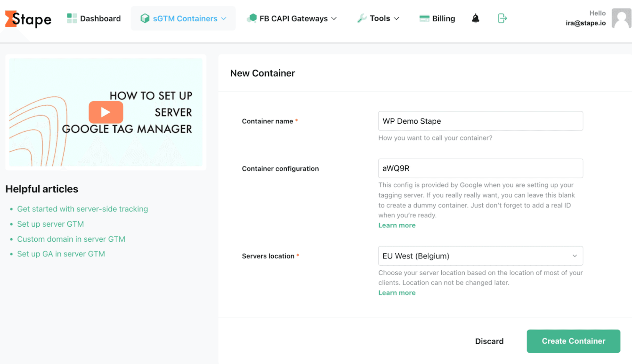This screenshot has width=632, height=364.
Task: Open Custom domain in server GTM article
Action: point(71,239)
